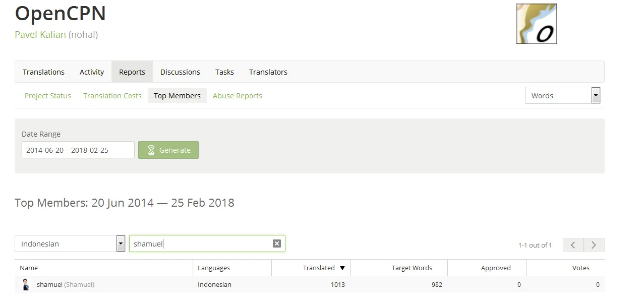Expand the Indonesian language dropdown
Viewport: 644px width, 305px height.
[x=70, y=243]
